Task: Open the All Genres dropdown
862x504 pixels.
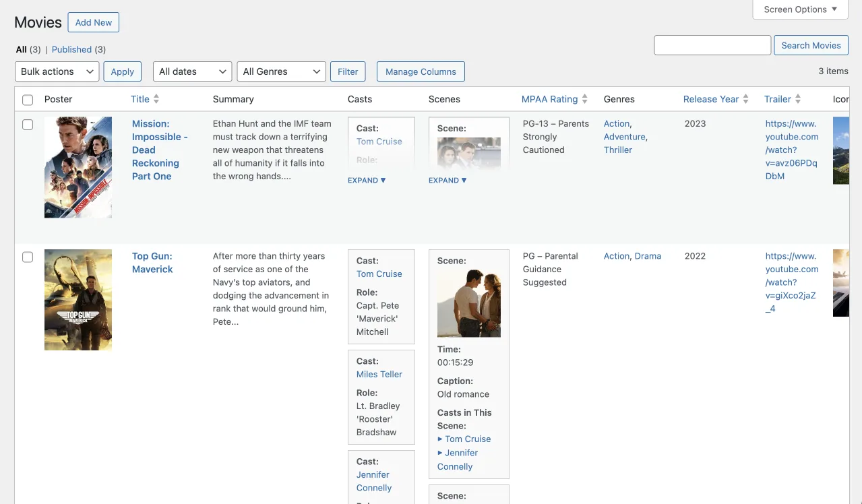Action: click(282, 71)
